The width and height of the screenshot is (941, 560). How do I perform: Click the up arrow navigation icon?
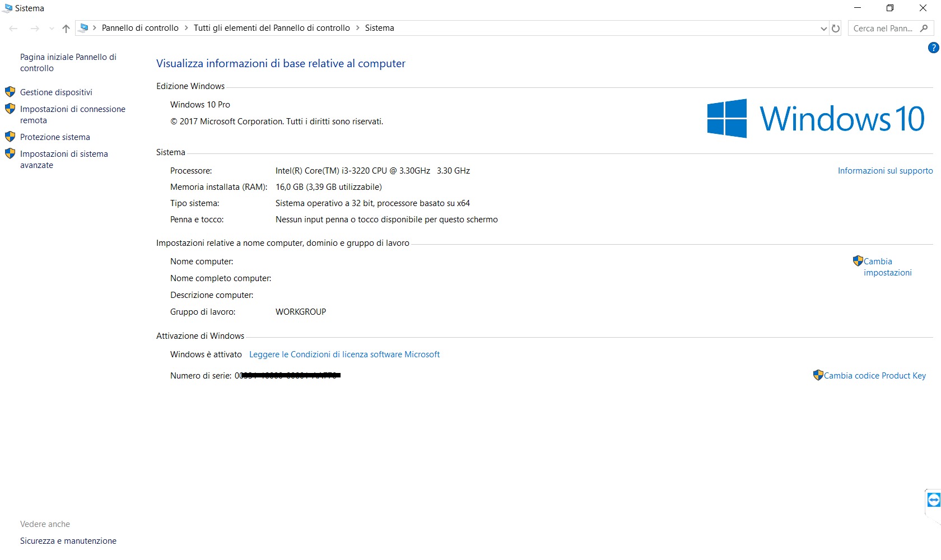coord(66,29)
